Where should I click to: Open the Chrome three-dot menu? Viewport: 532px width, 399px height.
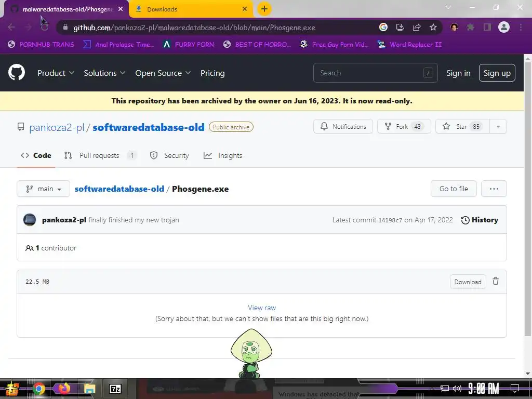click(521, 27)
